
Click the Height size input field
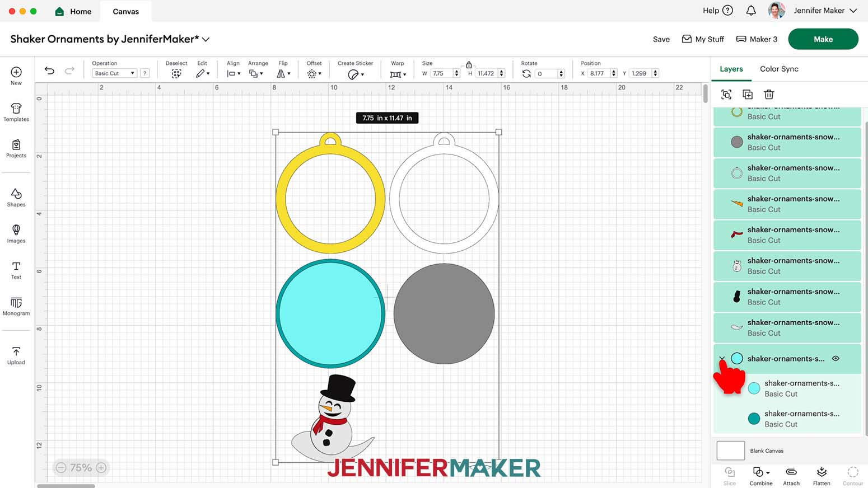point(487,73)
